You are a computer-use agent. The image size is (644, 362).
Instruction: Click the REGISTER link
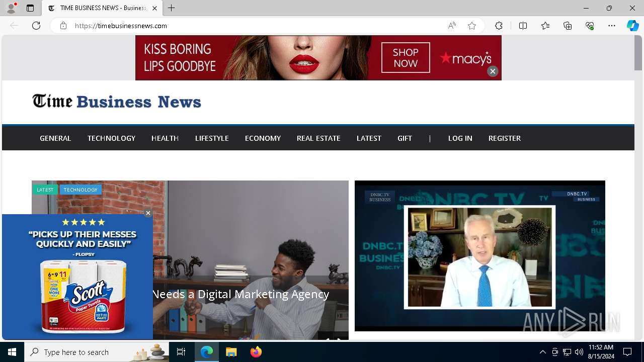(x=505, y=138)
